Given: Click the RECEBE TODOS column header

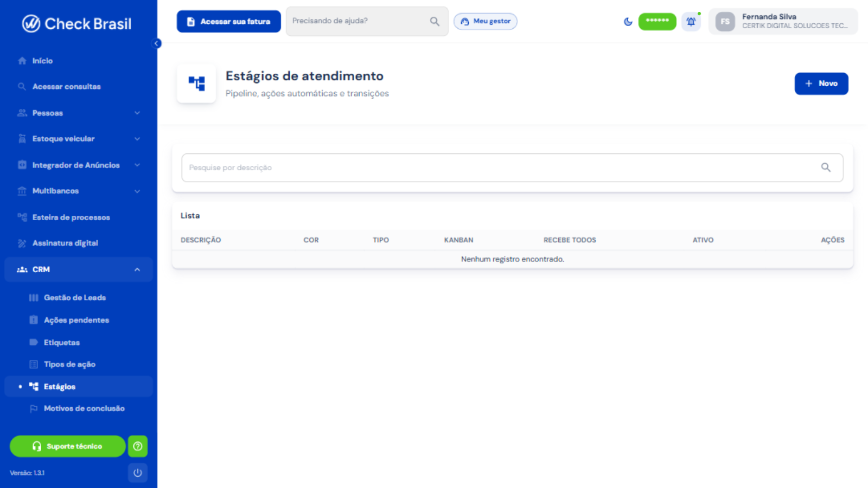Looking at the screenshot, I should click(x=570, y=240).
